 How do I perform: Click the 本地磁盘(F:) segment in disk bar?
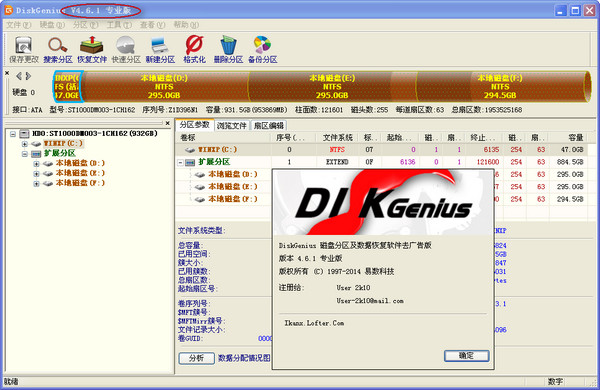coord(500,86)
